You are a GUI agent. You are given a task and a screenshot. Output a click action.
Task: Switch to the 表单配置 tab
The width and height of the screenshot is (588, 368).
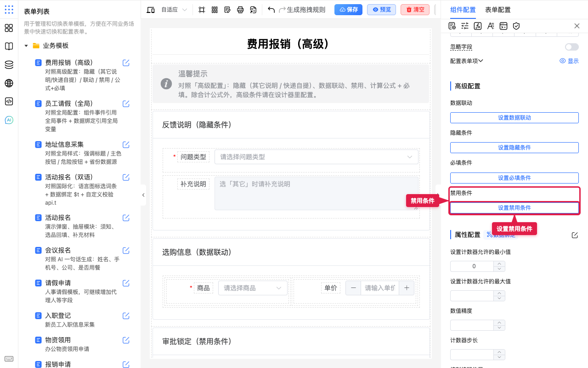pyautogui.click(x=498, y=10)
